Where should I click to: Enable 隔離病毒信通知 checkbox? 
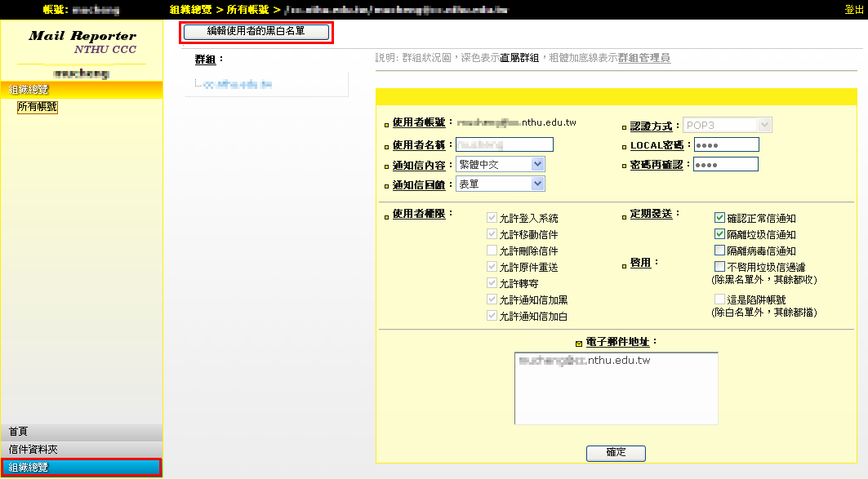719,251
